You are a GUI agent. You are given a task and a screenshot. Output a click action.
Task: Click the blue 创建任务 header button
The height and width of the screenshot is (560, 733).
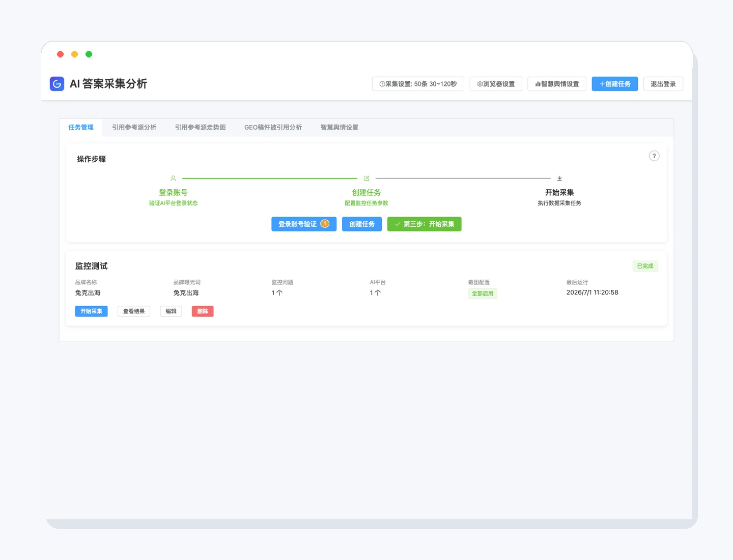pos(615,84)
